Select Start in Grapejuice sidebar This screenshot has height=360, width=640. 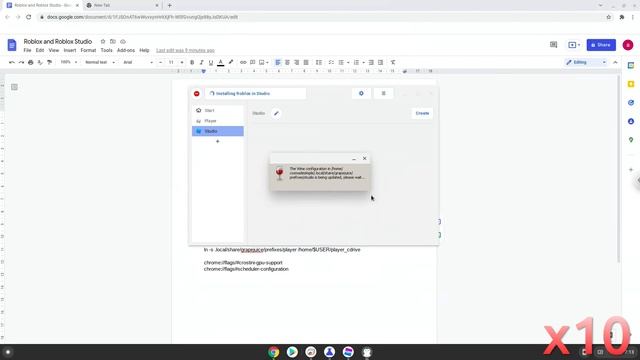pos(218,110)
